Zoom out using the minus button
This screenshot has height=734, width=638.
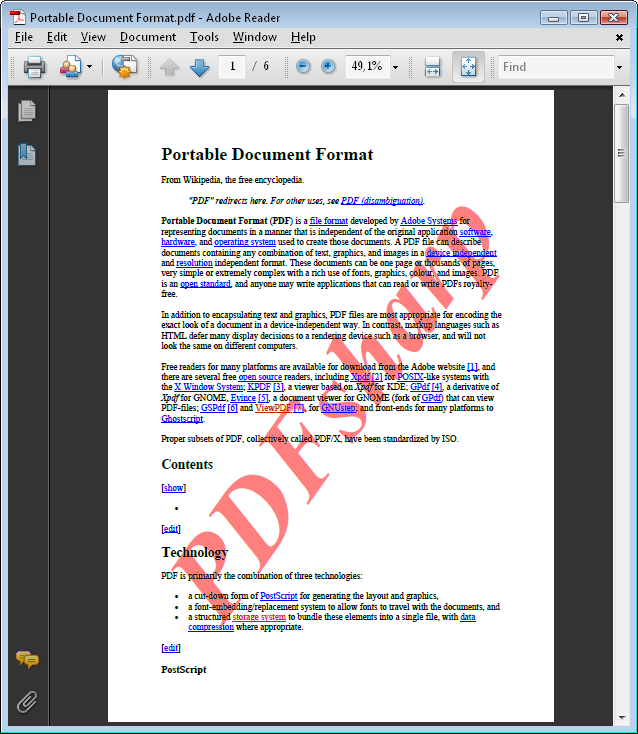pyautogui.click(x=302, y=67)
